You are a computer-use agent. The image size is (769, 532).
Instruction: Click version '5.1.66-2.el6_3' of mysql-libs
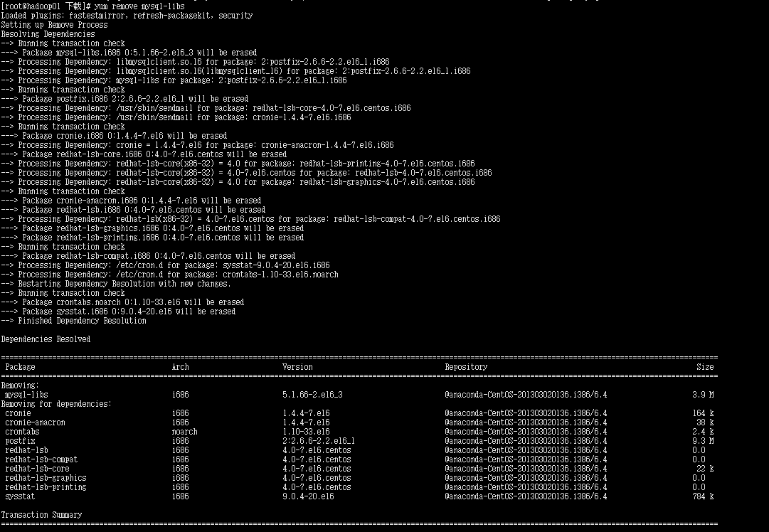312,395
